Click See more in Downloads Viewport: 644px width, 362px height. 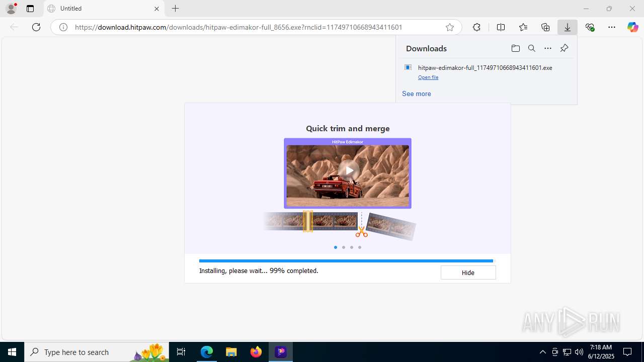coord(416,94)
